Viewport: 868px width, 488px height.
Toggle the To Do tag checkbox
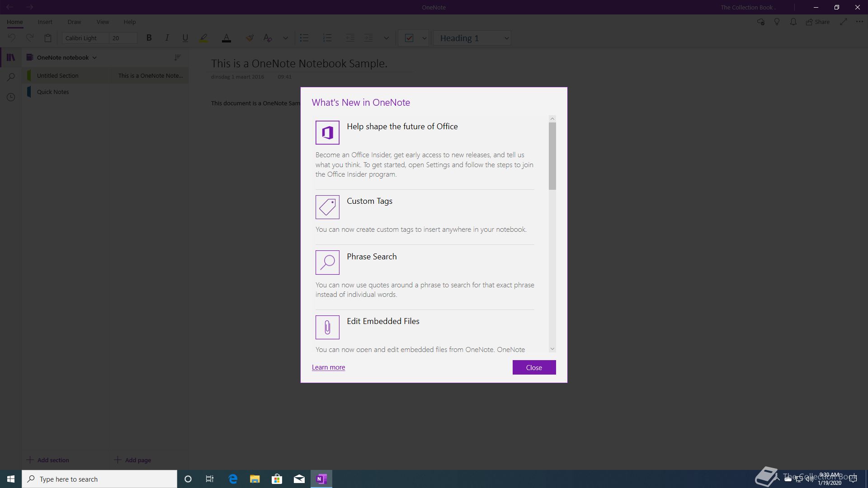pyautogui.click(x=409, y=38)
